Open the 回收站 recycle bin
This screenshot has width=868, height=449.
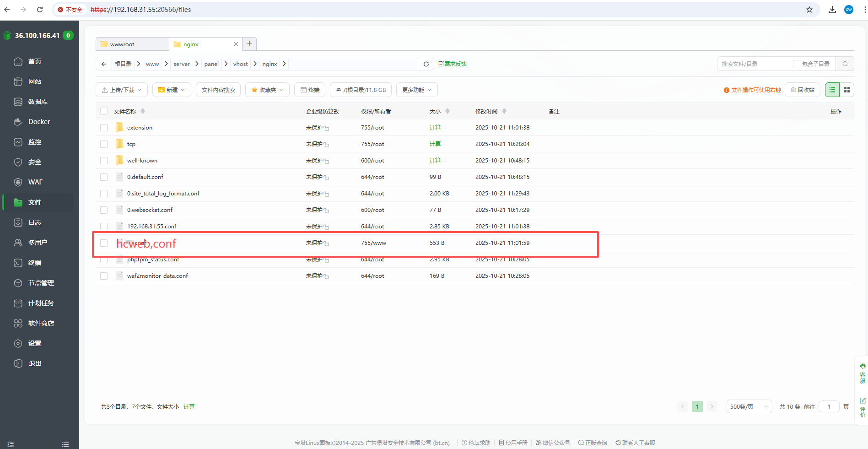[803, 90]
